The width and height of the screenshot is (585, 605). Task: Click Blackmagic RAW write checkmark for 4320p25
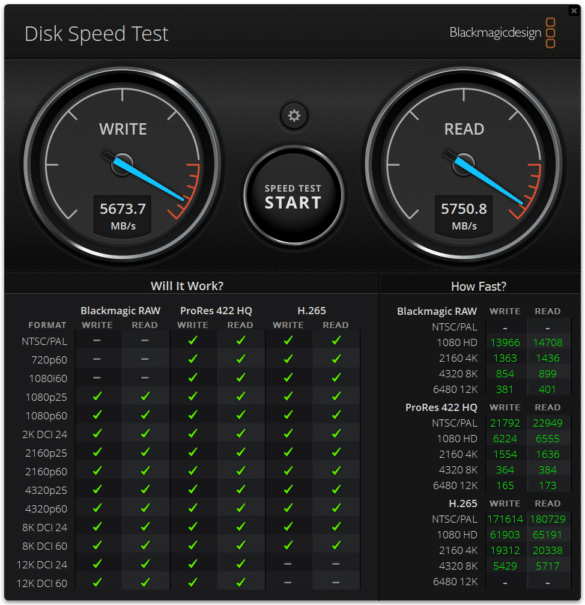97,489
